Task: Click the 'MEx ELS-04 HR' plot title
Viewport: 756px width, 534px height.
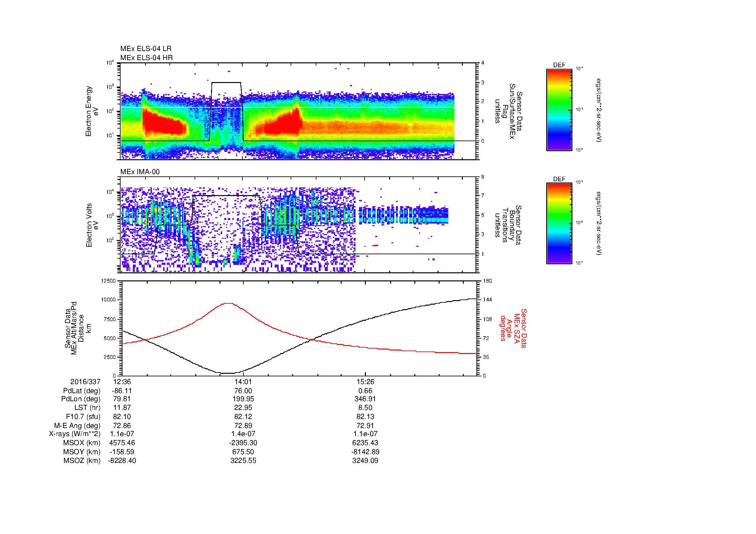Action: [x=146, y=58]
